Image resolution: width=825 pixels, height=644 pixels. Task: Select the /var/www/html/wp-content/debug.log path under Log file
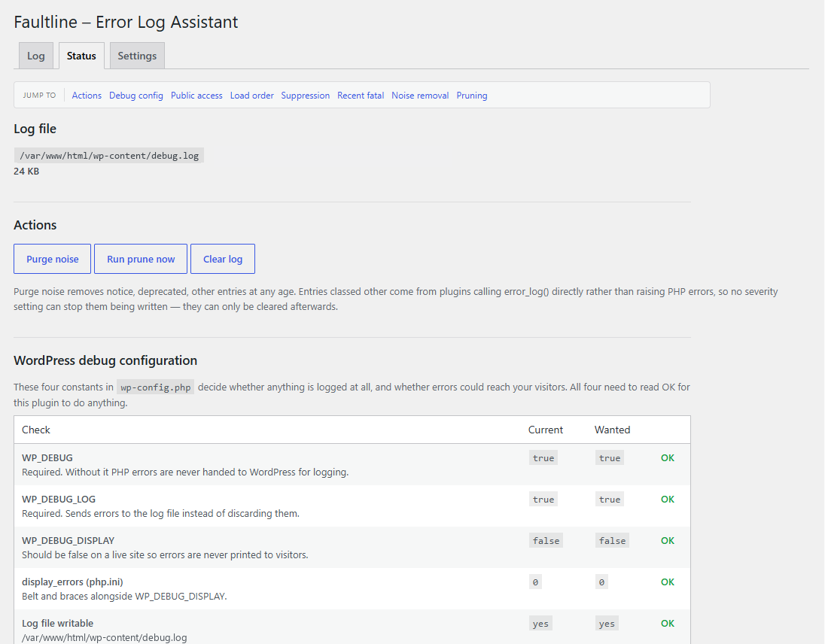coord(109,156)
